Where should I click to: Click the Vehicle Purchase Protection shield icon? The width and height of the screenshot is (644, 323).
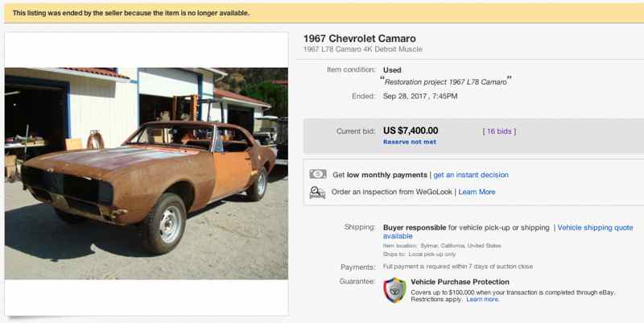tap(394, 289)
